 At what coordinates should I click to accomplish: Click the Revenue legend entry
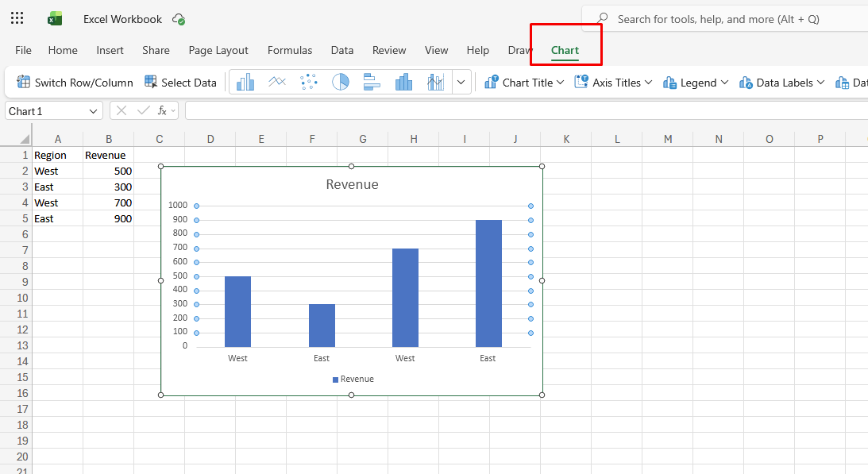pos(353,380)
